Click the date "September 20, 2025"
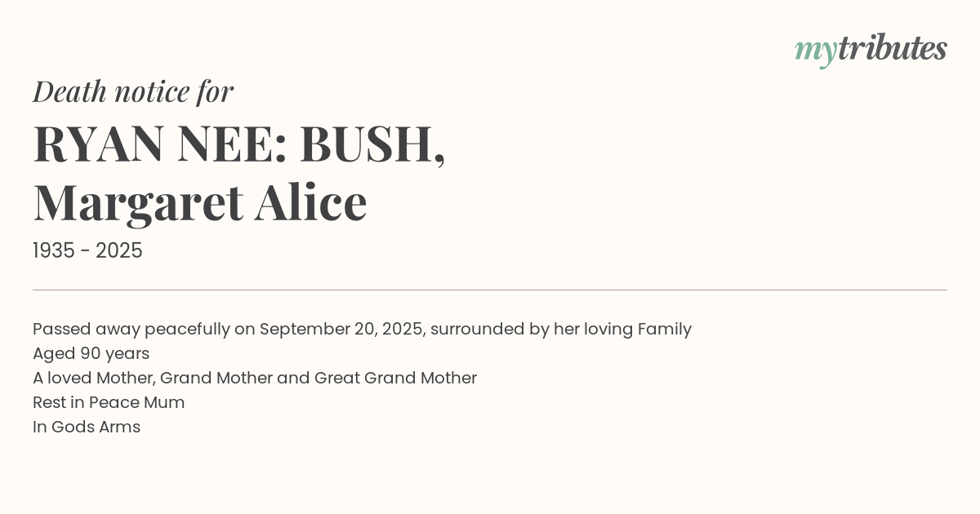The width and height of the screenshot is (980, 514). pyautogui.click(x=341, y=329)
